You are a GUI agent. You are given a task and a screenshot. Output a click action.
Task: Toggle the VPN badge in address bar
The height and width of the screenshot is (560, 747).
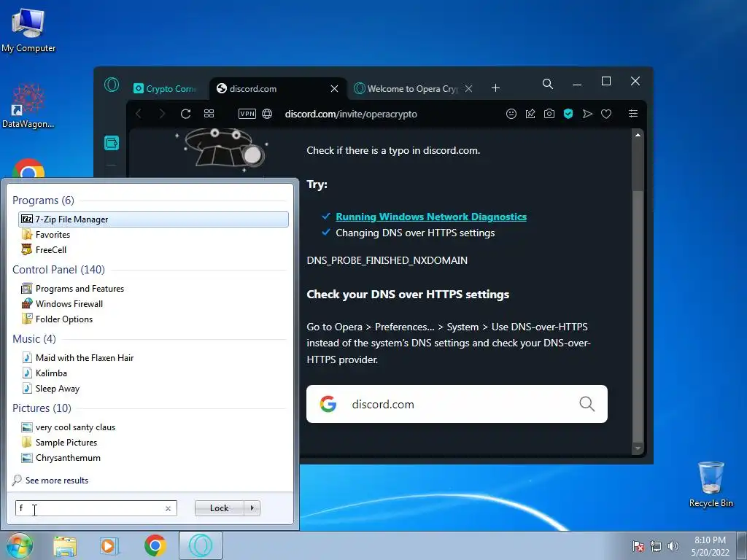tap(247, 114)
